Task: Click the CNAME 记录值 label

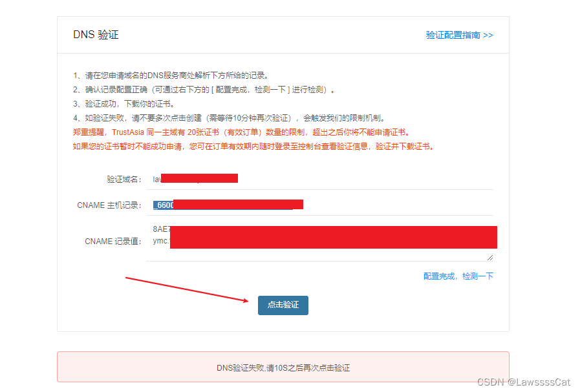Action: click(x=113, y=242)
